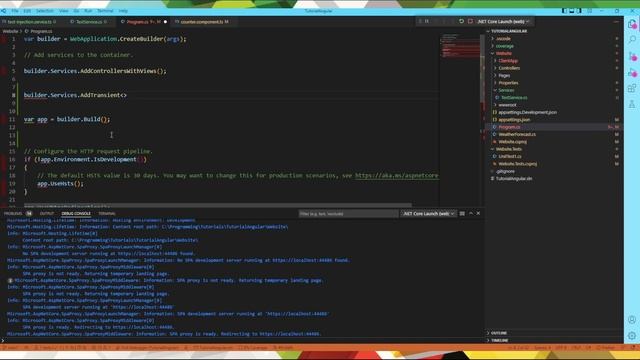Viewport: 640px width, 360px height.
Task: Stop the debug session
Action: tap(470, 21)
